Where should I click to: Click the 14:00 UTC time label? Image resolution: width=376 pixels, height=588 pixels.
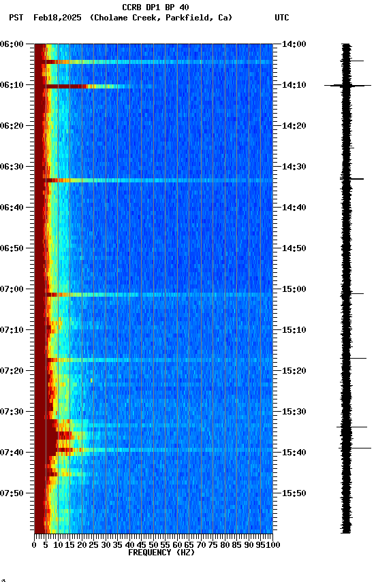point(294,44)
